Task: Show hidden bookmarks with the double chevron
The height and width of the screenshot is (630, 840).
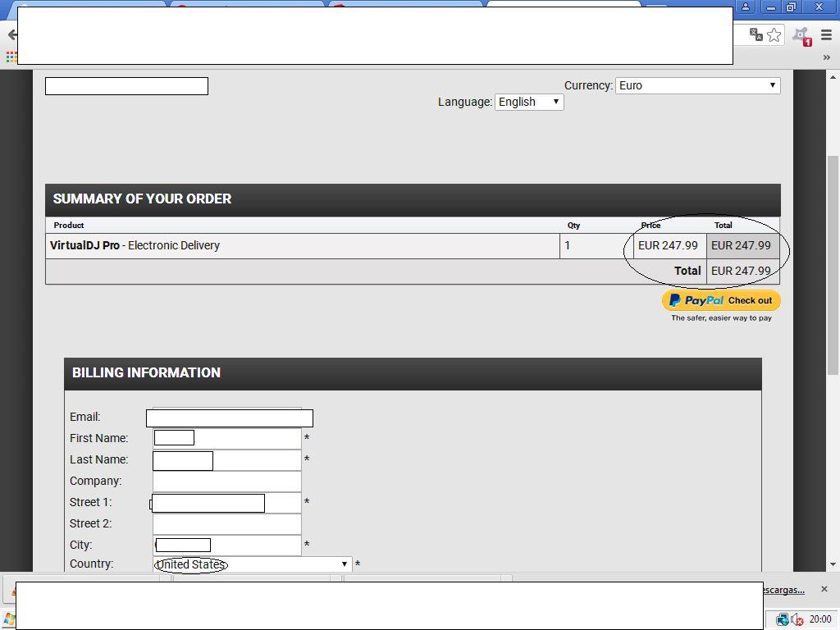Action: tap(827, 57)
